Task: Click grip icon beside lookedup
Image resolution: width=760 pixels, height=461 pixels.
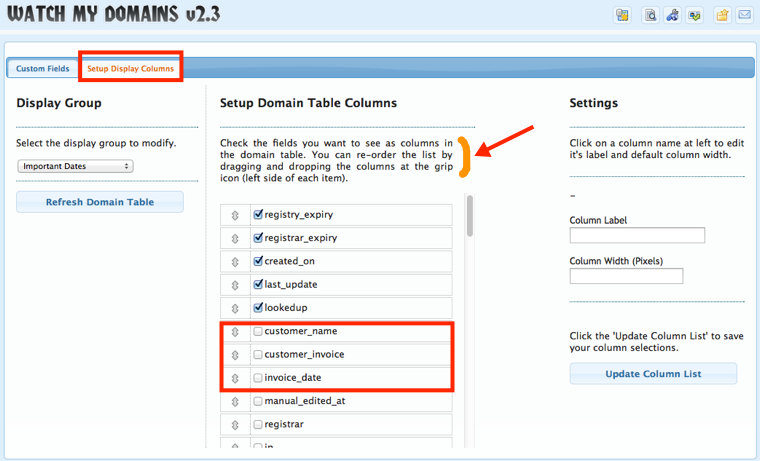Action: (235, 308)
